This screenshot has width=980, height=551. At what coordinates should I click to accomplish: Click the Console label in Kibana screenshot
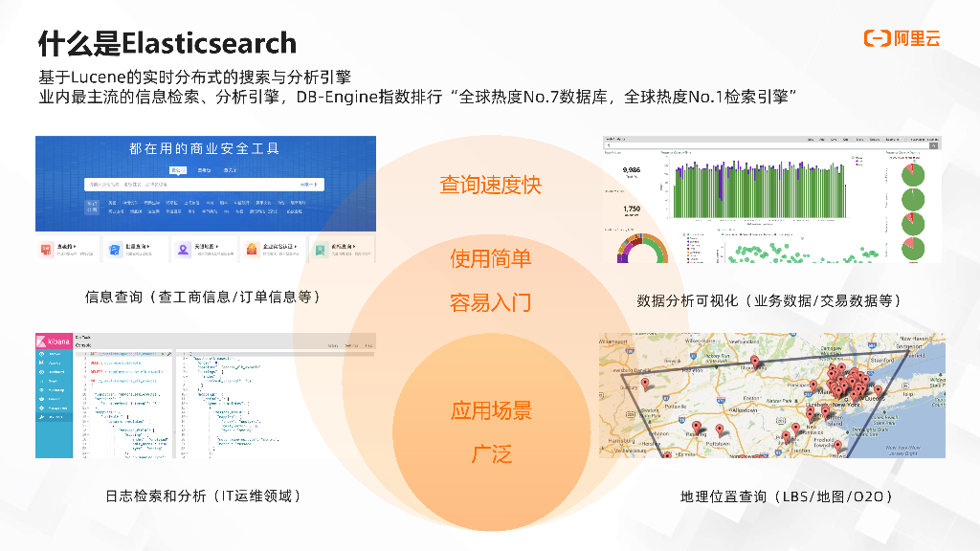[83, 344]
